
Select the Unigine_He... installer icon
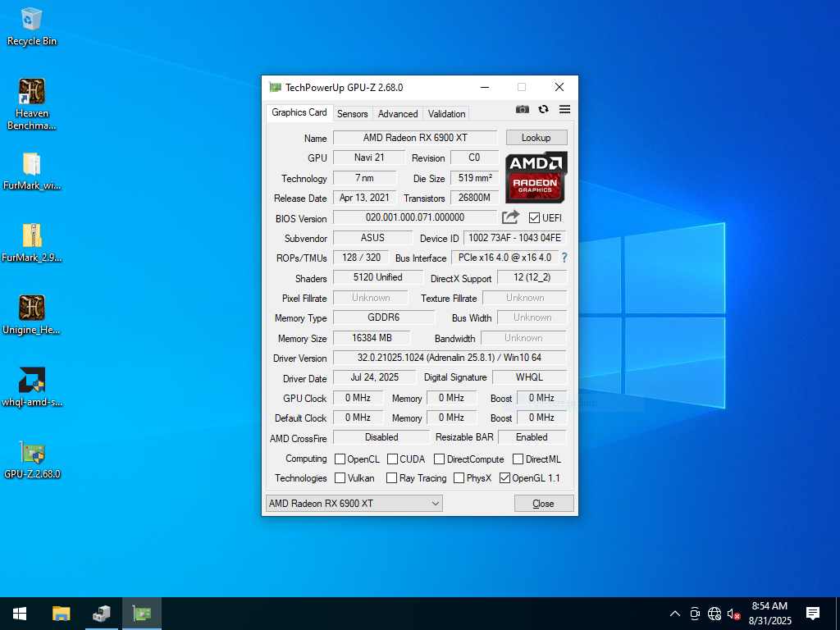tap(32, 315)
